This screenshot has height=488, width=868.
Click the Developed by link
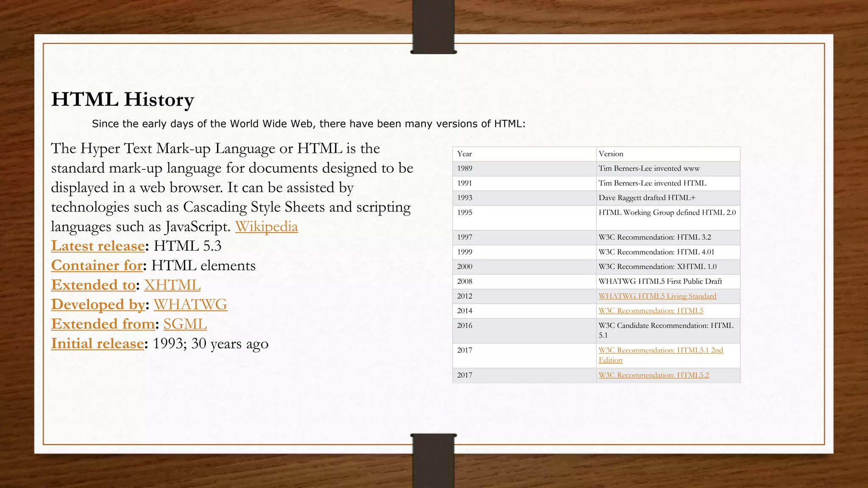[x=98, y=305]
